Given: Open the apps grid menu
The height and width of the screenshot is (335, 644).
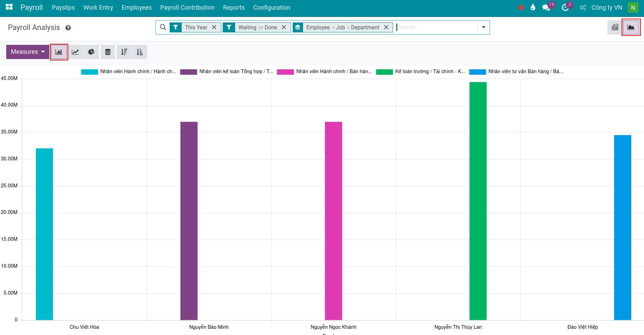Looking at the screenshot, I should tap(9, 6).
